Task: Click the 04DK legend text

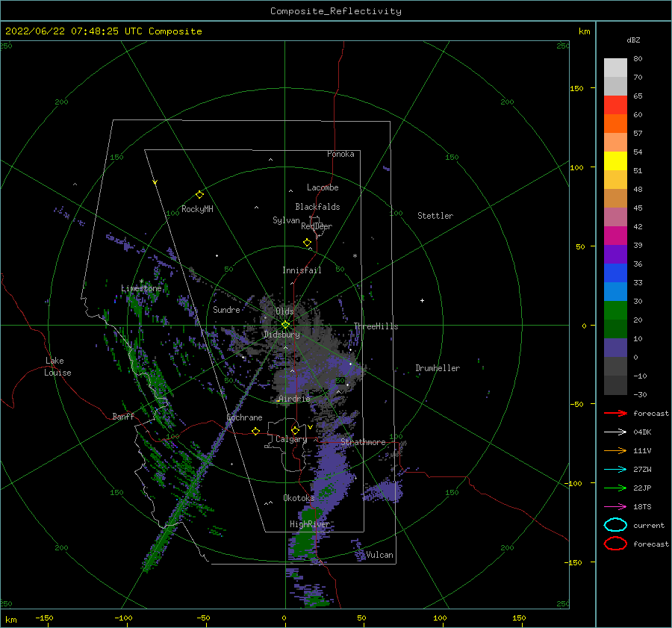Action: pos(642,432)
